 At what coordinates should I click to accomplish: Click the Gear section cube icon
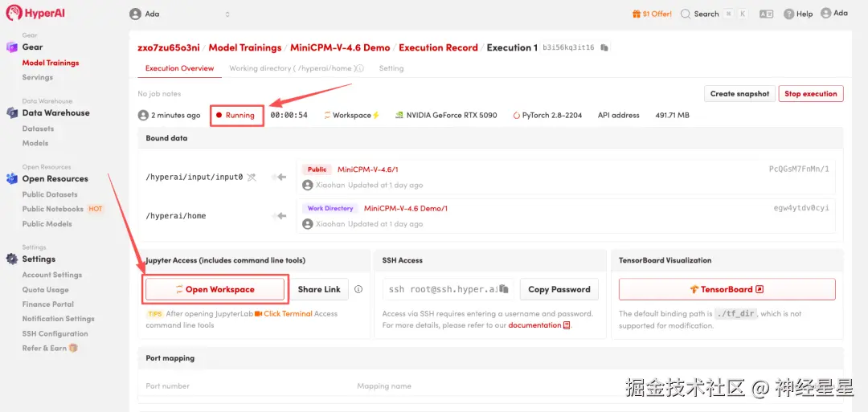click(x=11, y=47)
